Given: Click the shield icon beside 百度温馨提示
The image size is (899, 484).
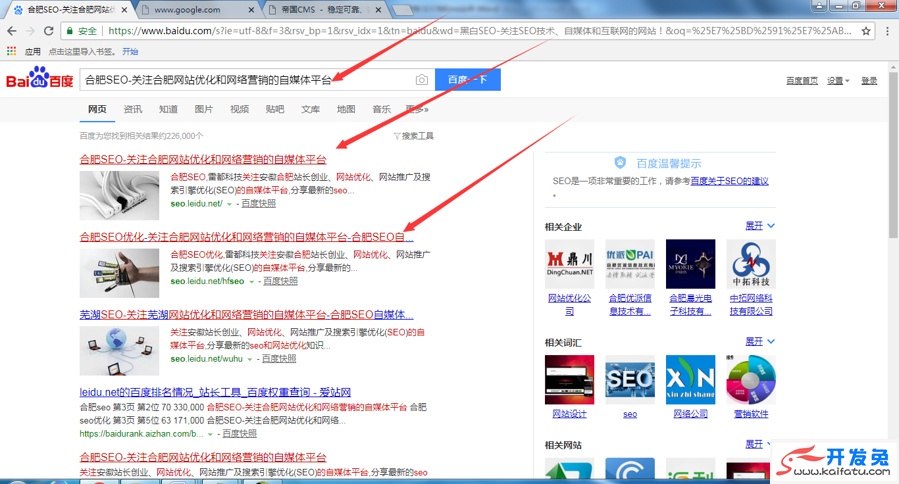Looking at the screenshot, I should 620,163.
